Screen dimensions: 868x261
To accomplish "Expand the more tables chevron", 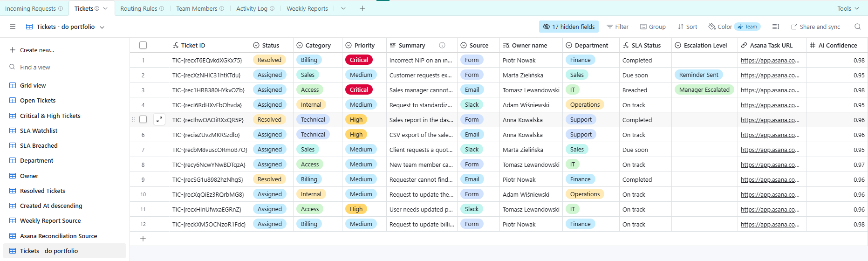I will point(343,8).
